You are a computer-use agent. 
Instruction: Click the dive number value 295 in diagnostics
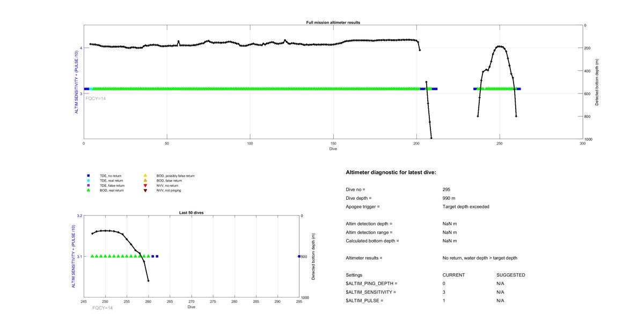pyautogui.click(x=447, y=190)
